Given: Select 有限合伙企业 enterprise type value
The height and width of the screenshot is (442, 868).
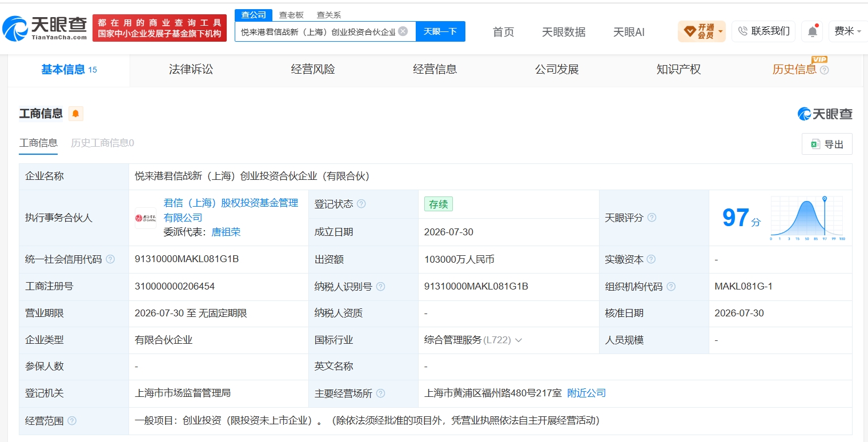Looking at the screenshot, I should (x=163, y=340).
